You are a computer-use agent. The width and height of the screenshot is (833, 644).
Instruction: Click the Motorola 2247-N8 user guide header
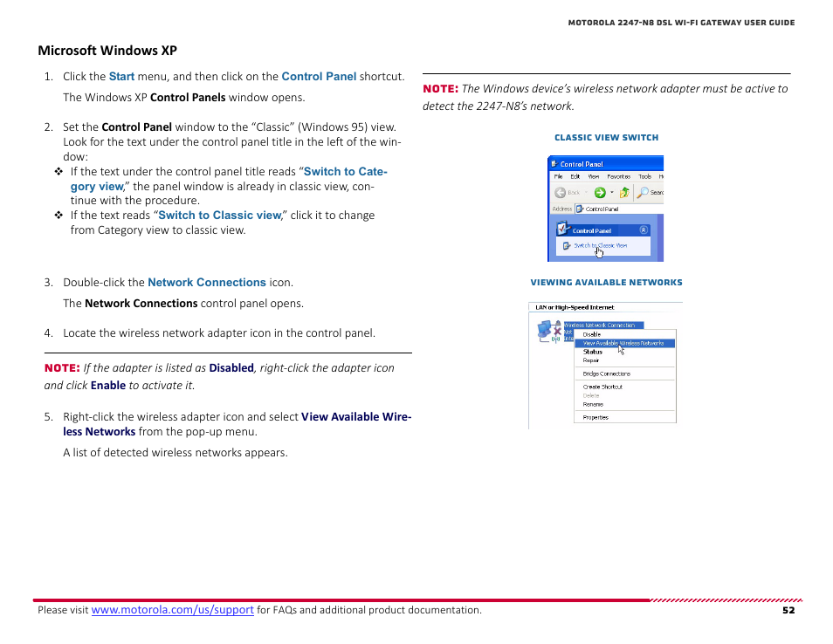click(682, 23)
